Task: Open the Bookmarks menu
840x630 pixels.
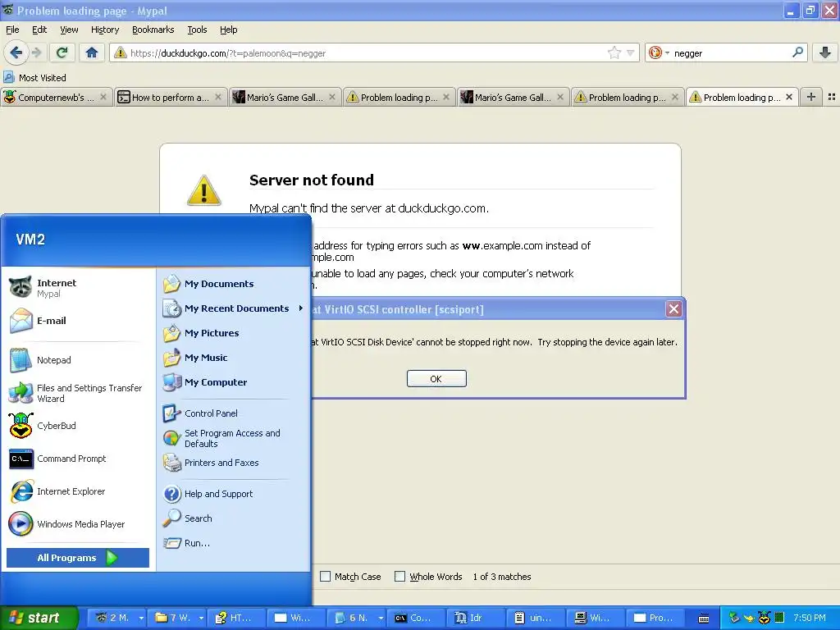Action: tap(153, 30)
